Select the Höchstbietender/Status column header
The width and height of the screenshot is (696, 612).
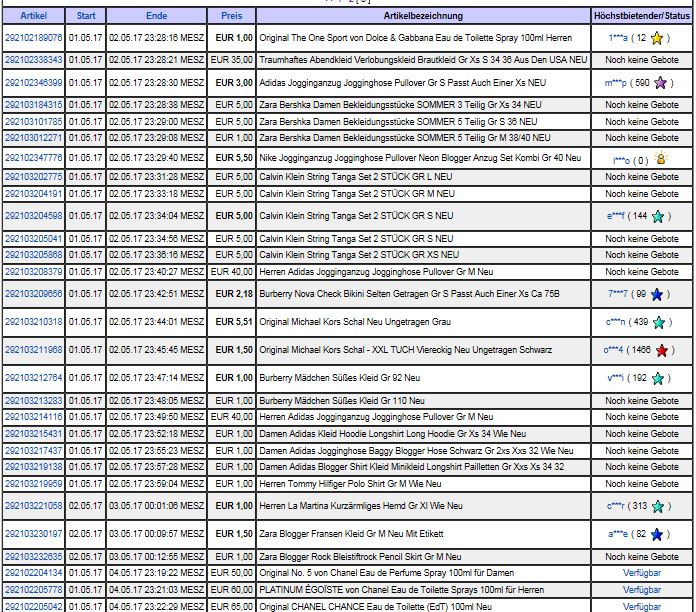point(642,16)
